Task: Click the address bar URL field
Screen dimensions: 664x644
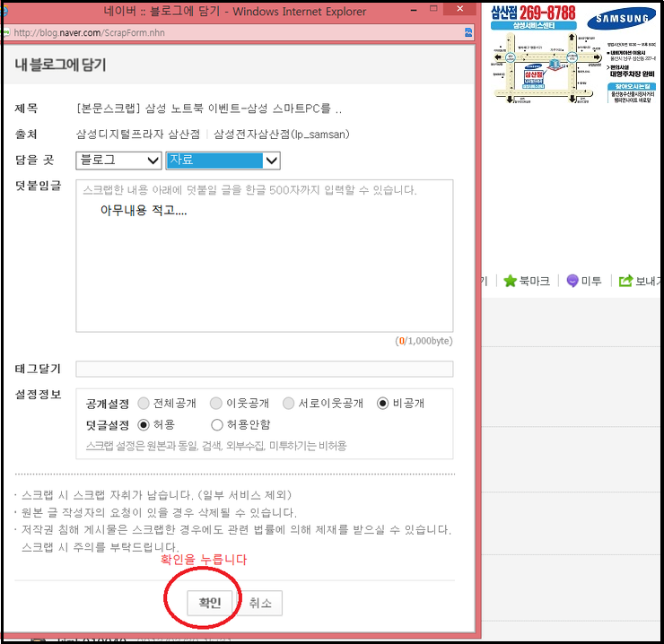Action: point(237,32)
